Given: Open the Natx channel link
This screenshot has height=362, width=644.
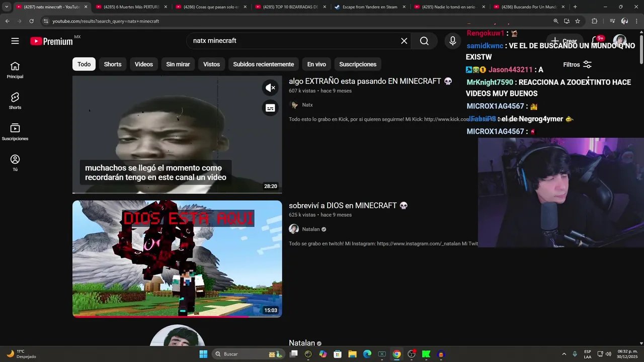Looking at the screenshot, I should click(x=307, y=105).
